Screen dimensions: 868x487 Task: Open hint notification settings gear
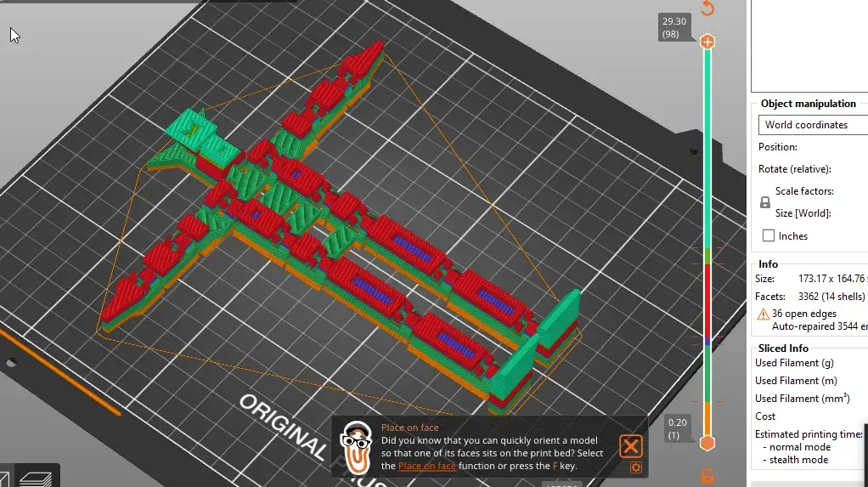coord(636,467)
